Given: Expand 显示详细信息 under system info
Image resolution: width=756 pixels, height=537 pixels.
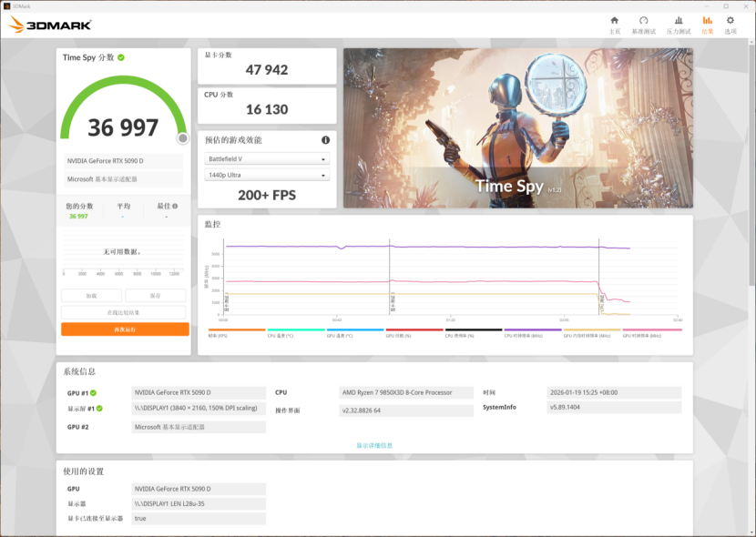Looking at the screenshot, I should click(x=374, y=445).
